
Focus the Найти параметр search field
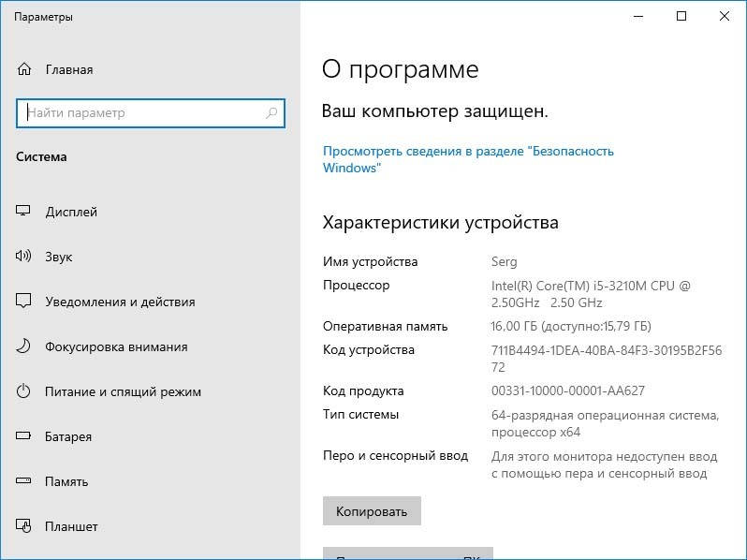coord(140,113)
